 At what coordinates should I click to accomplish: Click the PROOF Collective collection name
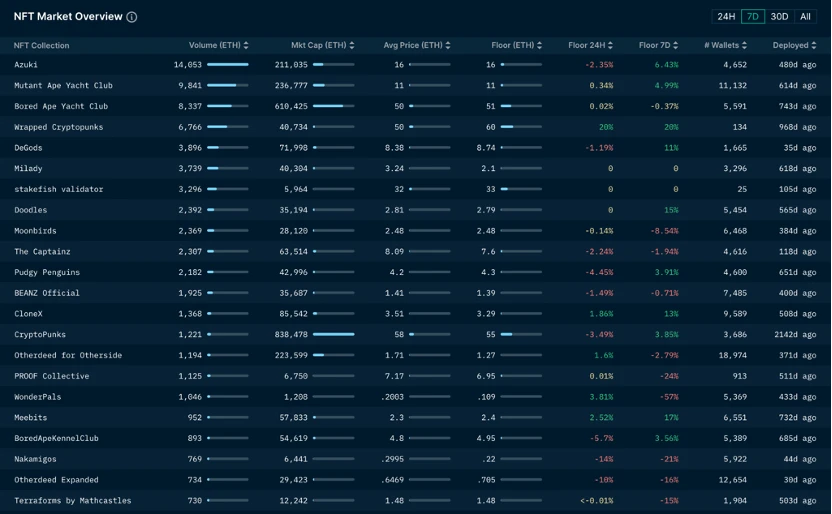[x=51, y=376]
